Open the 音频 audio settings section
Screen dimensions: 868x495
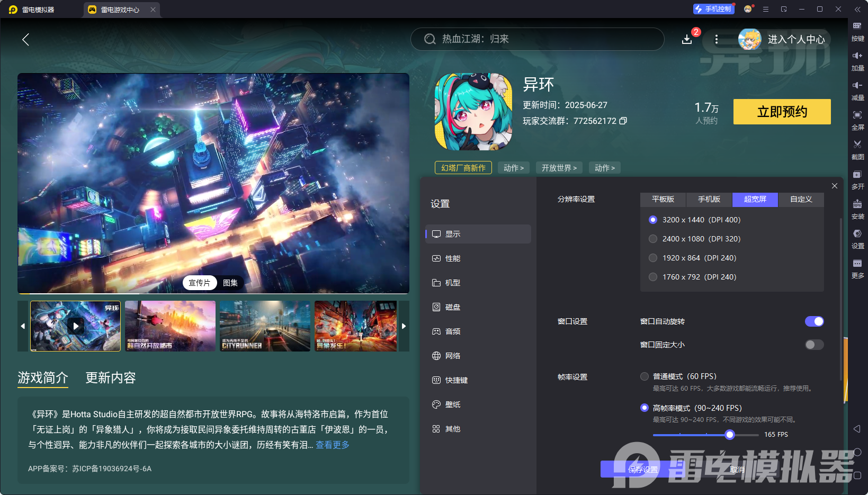(478, 331)
